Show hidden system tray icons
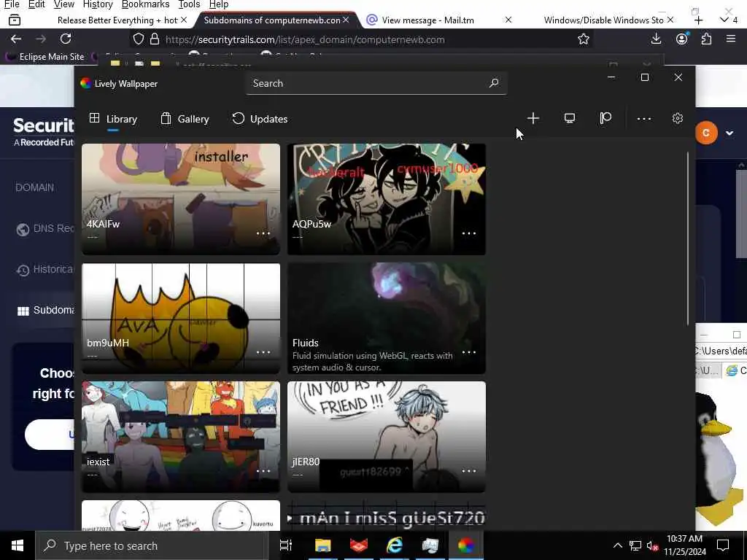747x560 pixels. point(617,545)
